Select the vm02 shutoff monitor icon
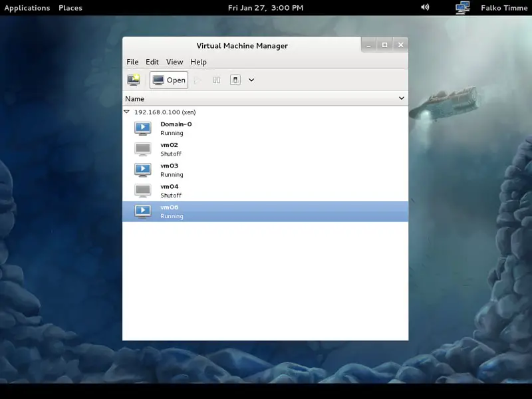This screenshot has width=532, height=399. [x=143, y=149]
